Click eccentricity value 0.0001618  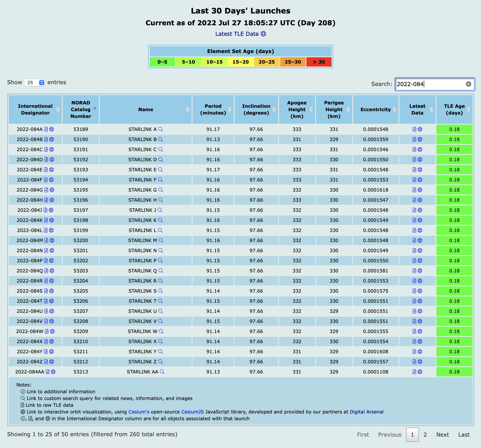pyautogui.click(x=376, y=190)
